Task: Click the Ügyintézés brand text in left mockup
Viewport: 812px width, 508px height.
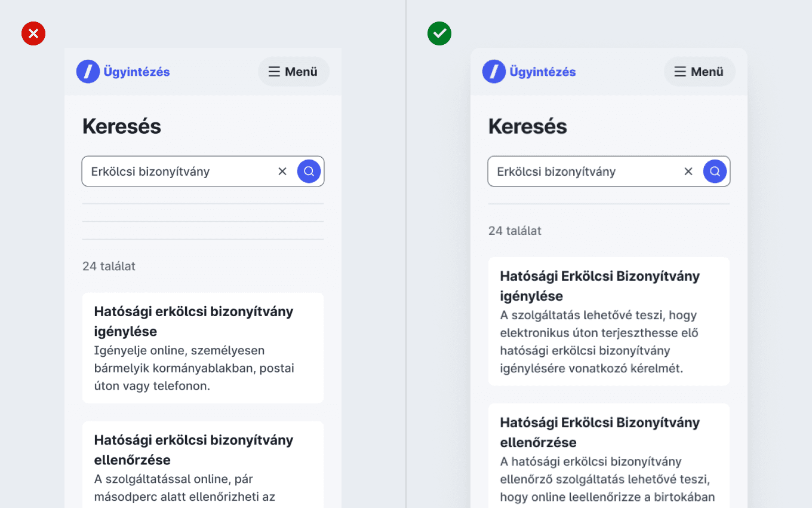Action: click(x=137, y=72)
